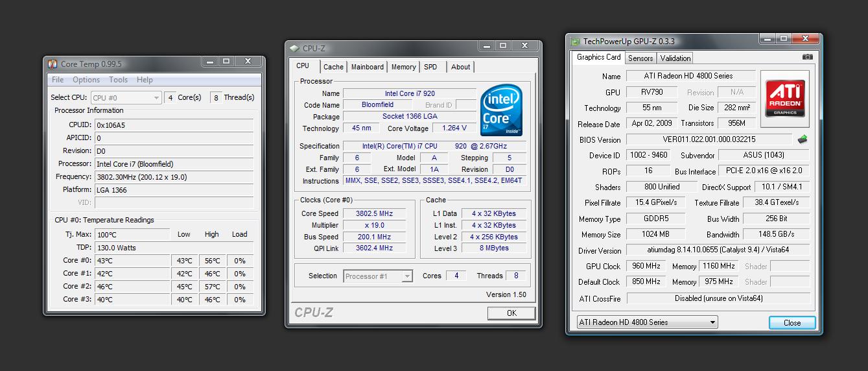Click the Intel Core i7 logo in CPU-Z
This screenshot has width=868, height=371.
pyautogui.click(x=502, y=110)
